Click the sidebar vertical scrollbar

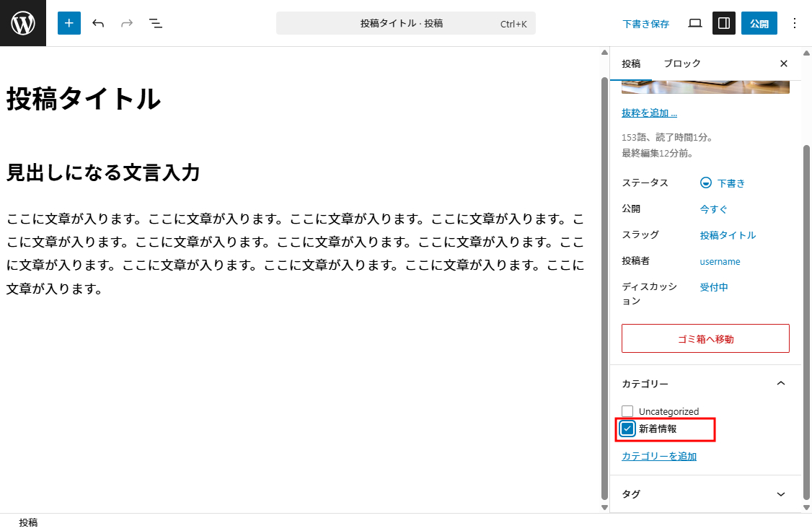click(806, 321)
